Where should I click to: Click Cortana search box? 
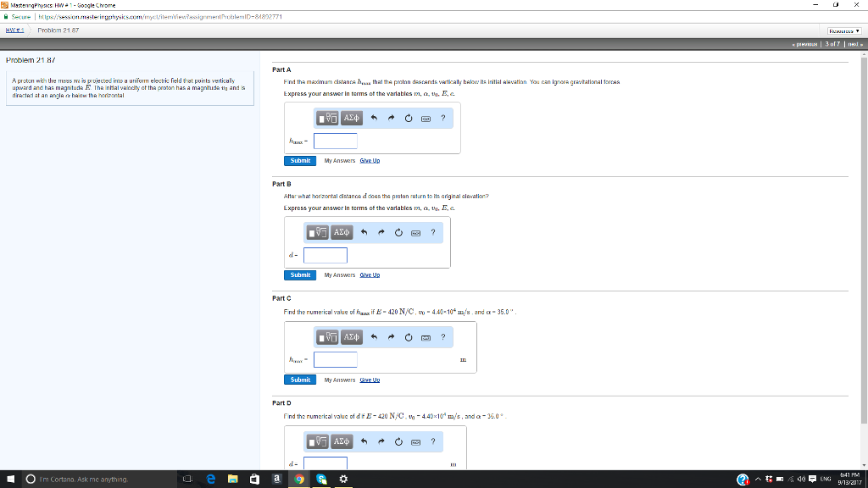[99, 480]
